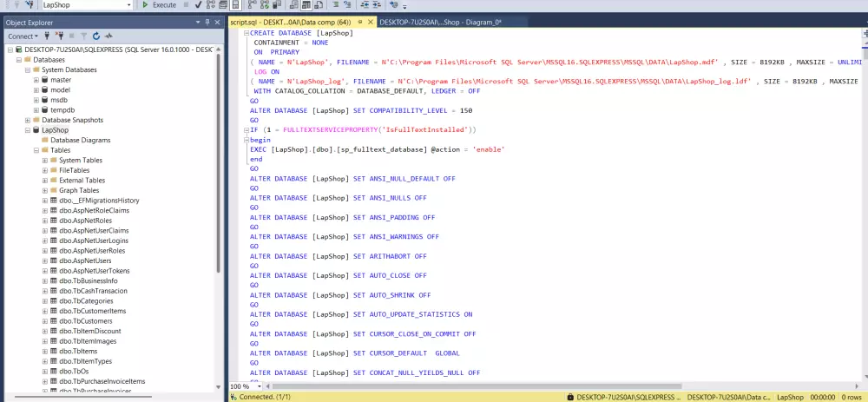
Task: Open the Query Options icon
Action: click(222, 4)
